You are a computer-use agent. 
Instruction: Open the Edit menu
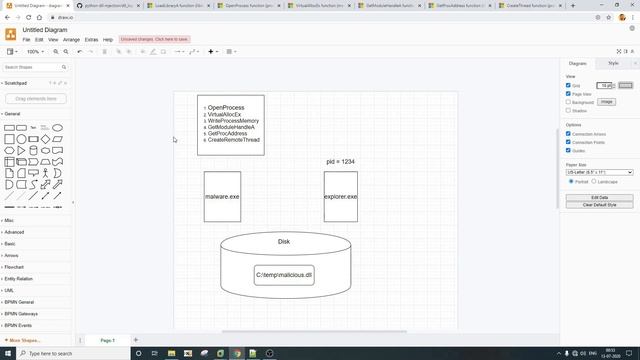39,40
